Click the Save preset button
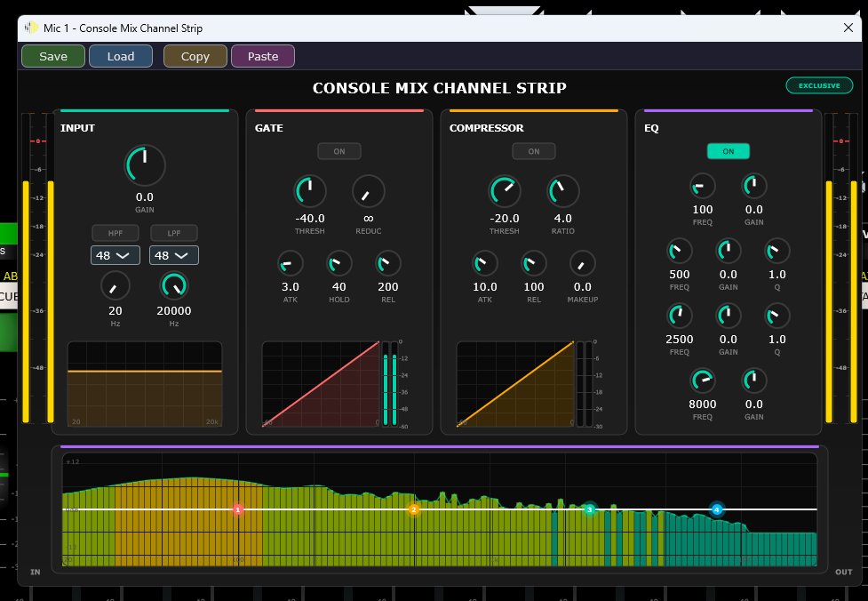Viewport: 868px width, 601px height. click(53, 57)
